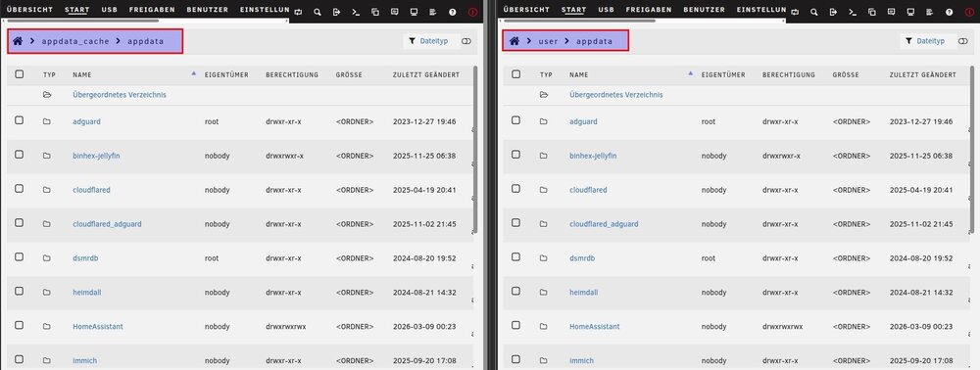Go to home via breadcrumb icon in left pane
Image resolution: width=980 pixels, height=370 pixels.
click(x=18, y=41)
